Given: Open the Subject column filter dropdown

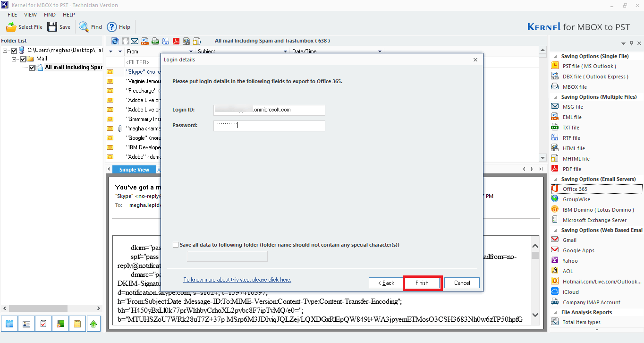Looking at the screenshot, I should pyautogui.click(x=286, y=51).
